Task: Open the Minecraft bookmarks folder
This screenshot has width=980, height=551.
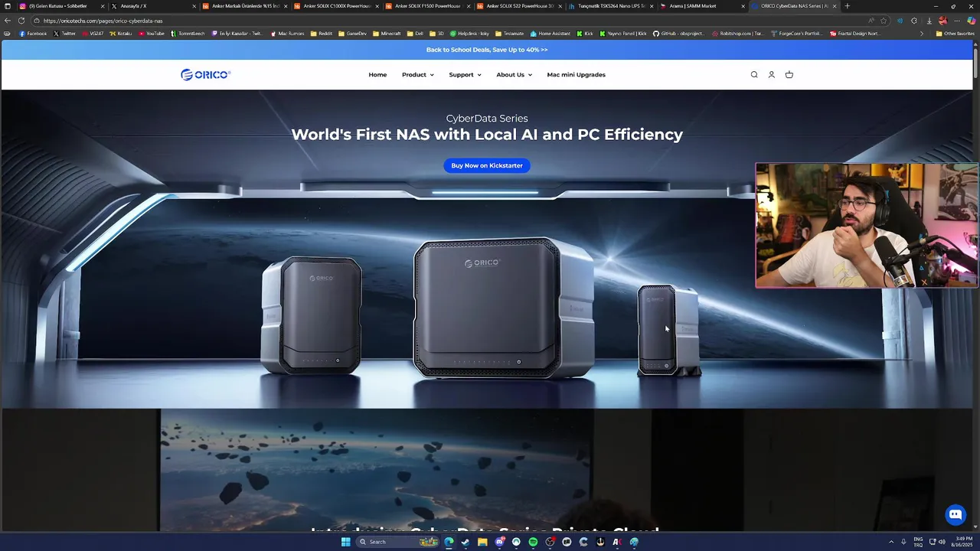Action: [387, 34]
